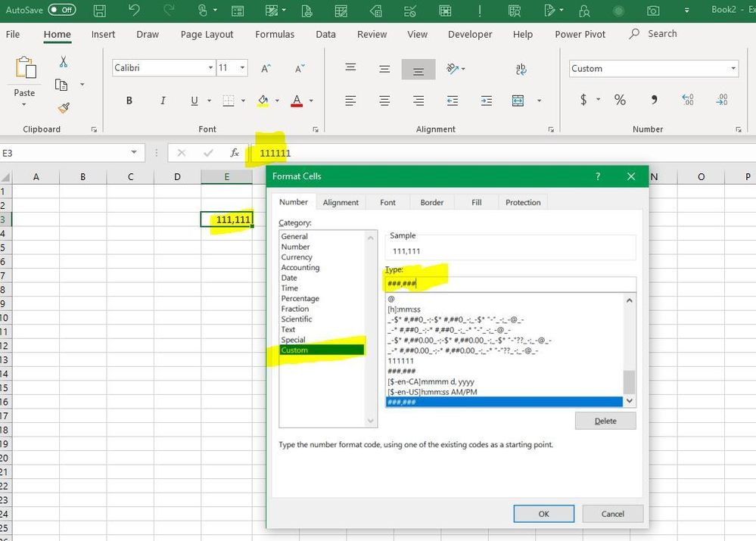Toggle Italic formatting
756x541 pixels.
163,101
